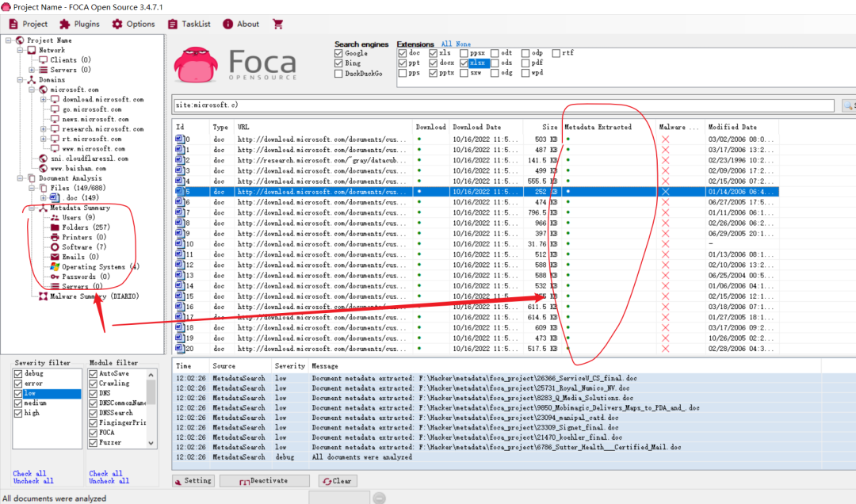This screenshot has height=504, width=856.
Task: Select the Software icon in tree
Action: pyautogui.click(x=55, y=246)
